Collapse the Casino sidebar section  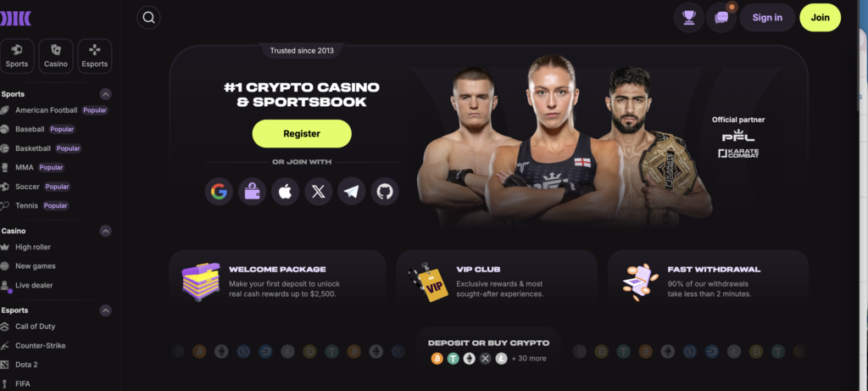tap(105, 231)
